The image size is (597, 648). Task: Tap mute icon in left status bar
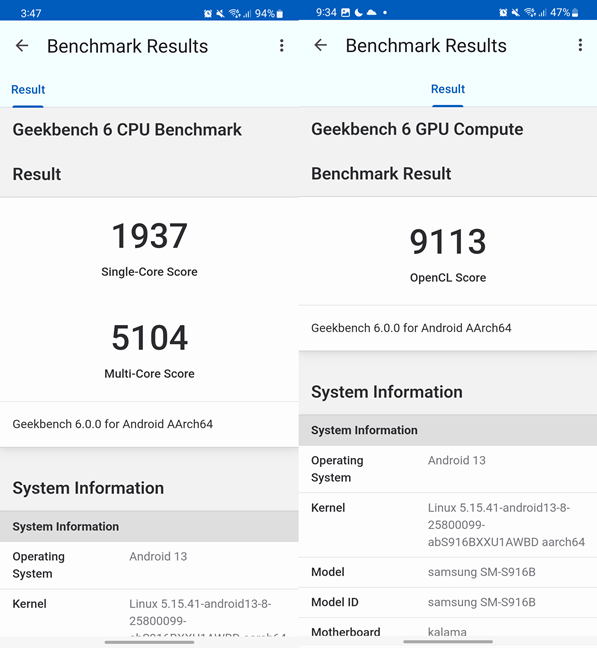point(221,14)
